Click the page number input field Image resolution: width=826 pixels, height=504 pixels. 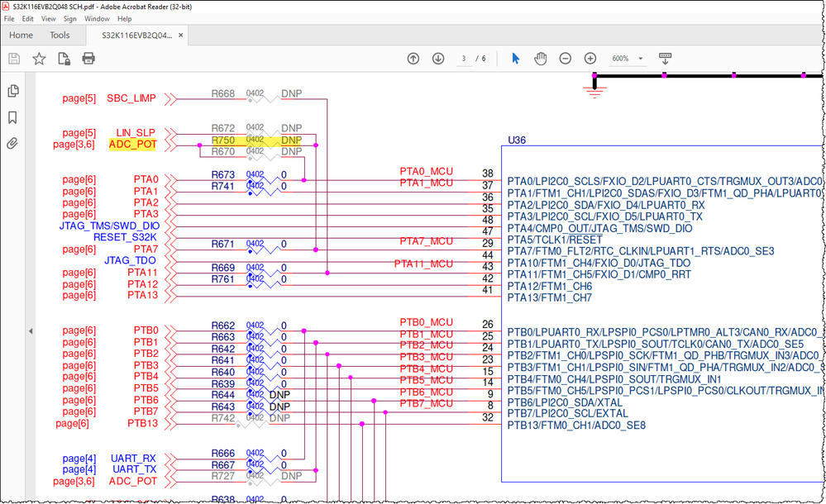pyautogui.click(x=466, y=59)
